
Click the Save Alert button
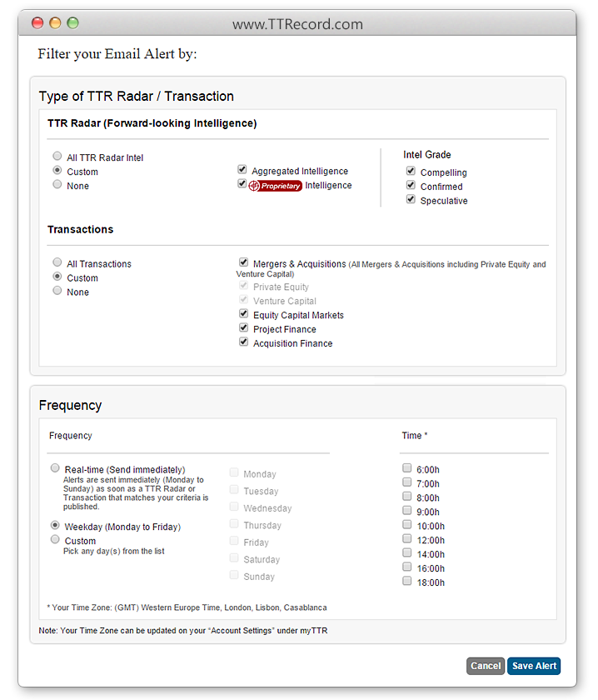click(x=534, y=666)
